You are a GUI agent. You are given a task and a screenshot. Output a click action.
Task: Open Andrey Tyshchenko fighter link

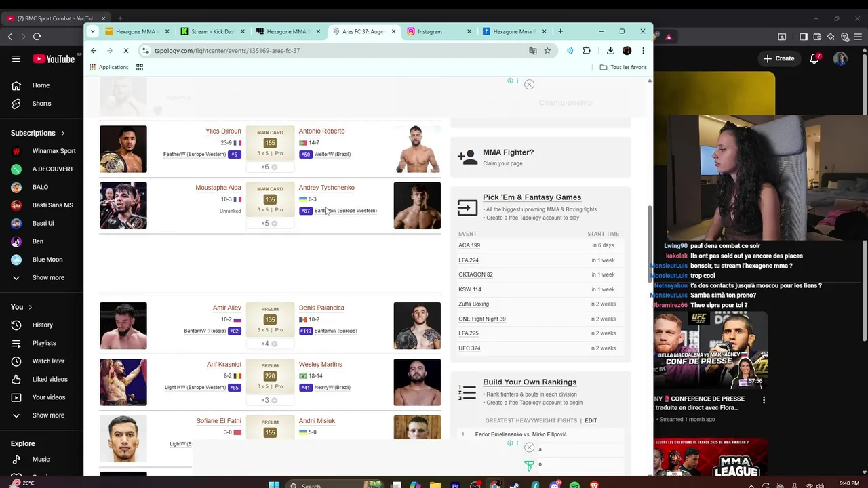(326, 188)
